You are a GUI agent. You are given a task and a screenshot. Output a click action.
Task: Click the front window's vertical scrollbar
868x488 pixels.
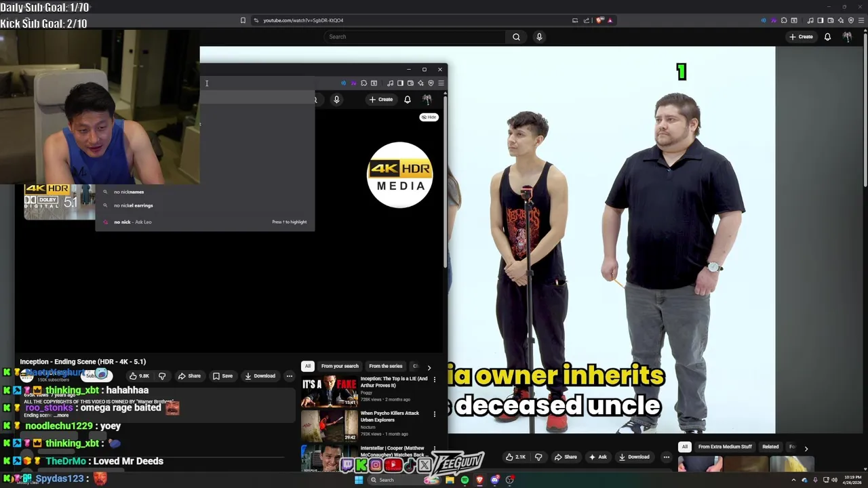pos(445,183)
